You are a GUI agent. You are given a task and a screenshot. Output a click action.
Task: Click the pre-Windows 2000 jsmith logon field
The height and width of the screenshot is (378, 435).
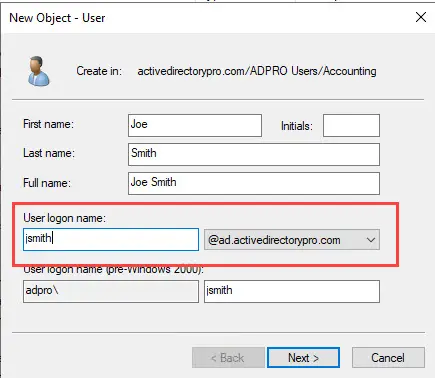pos(292,291)
